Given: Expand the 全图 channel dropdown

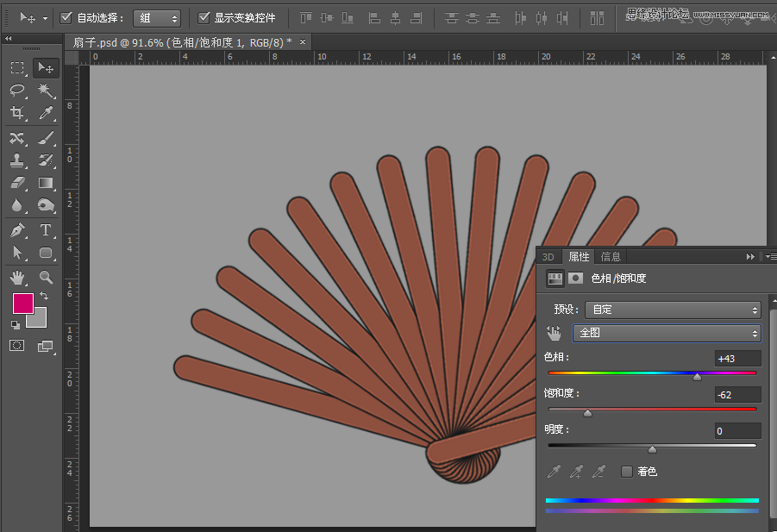Looking at the screenshot, I should pos(666,333).
